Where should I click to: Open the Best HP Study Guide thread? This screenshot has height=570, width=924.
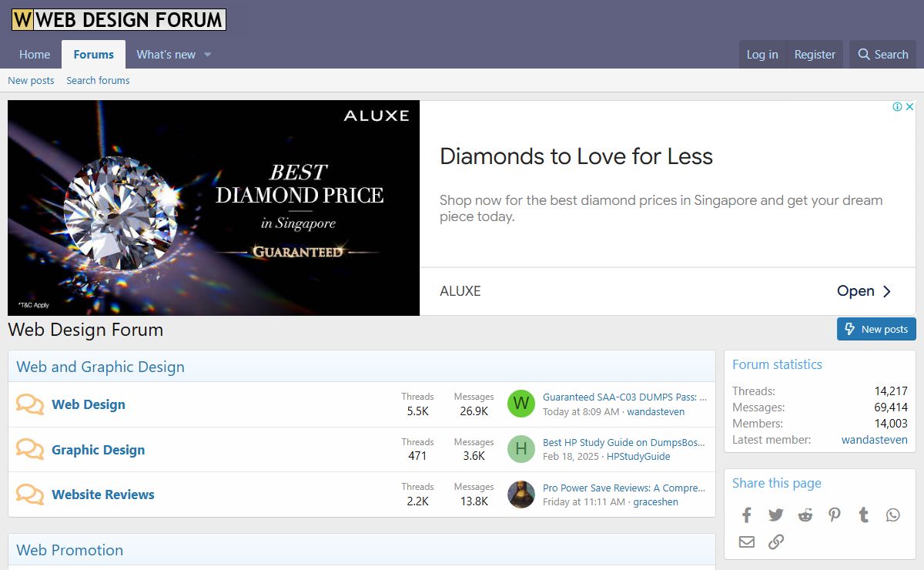click(x=624, y=442)
